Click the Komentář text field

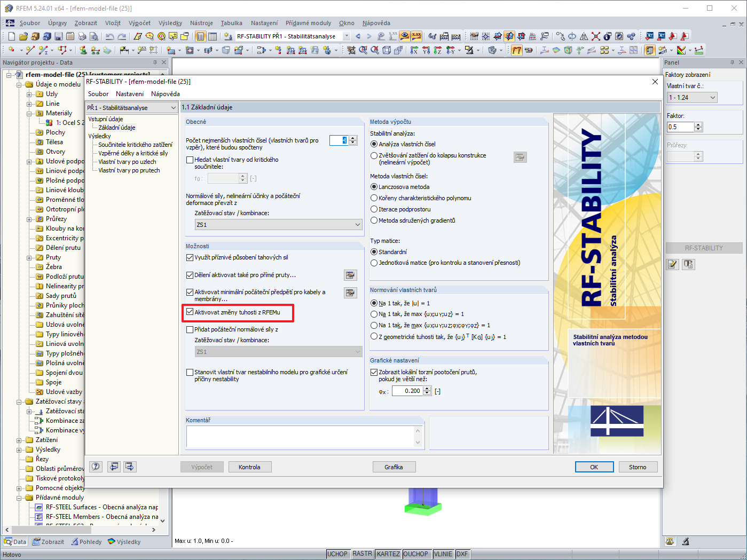coord(300,436)
